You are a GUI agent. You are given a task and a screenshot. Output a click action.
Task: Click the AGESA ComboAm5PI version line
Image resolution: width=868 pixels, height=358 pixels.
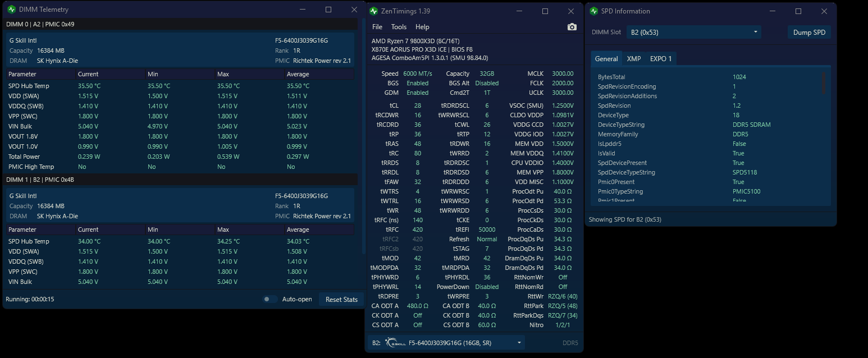(430, 58)
